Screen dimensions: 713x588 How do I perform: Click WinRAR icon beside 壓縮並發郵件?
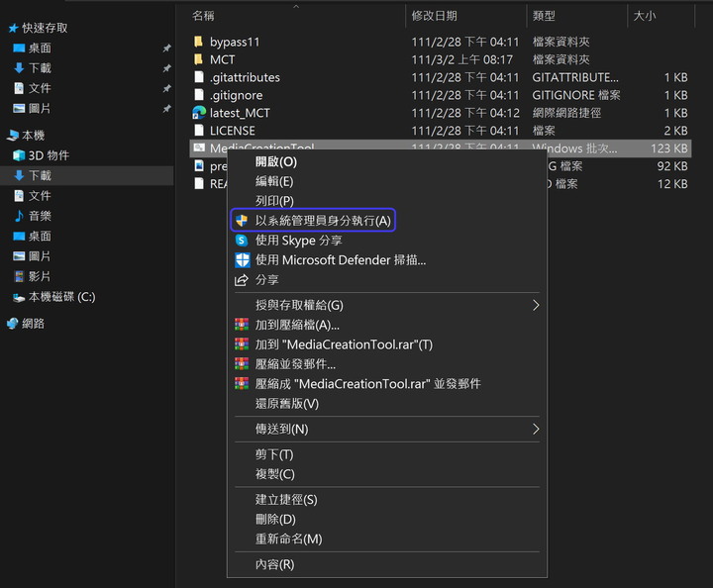tap(242, 364)
